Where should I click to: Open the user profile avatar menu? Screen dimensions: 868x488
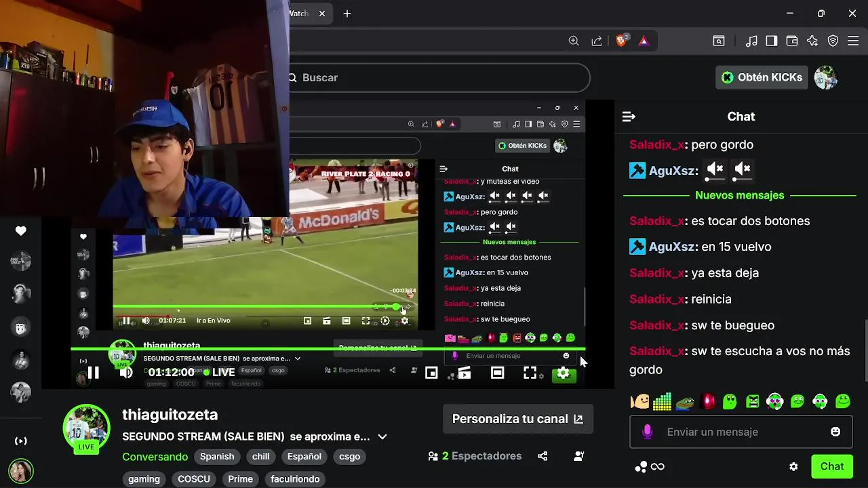pos(826,77)
